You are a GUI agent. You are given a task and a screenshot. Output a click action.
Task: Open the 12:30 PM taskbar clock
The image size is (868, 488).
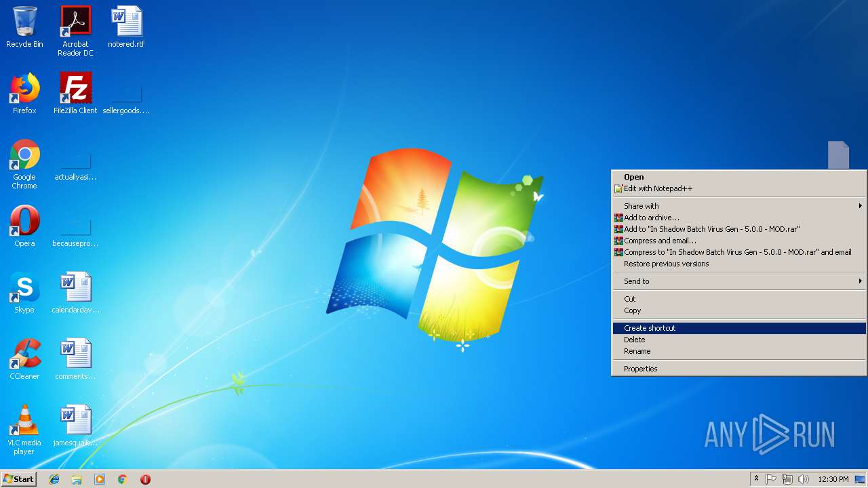(x=833, y=479)
